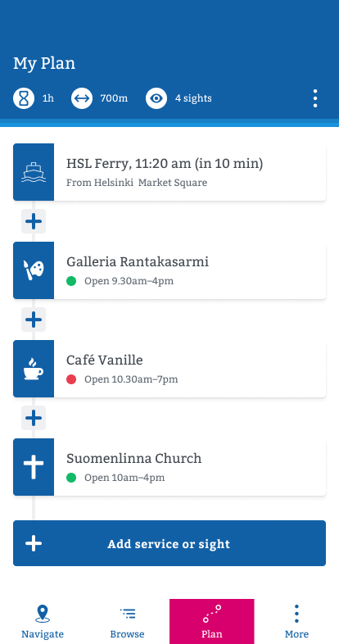The width and height of the screenshot is (339, 644).
Task: Insert stop after Café Vanille with plus
Action: pos(34,418)
